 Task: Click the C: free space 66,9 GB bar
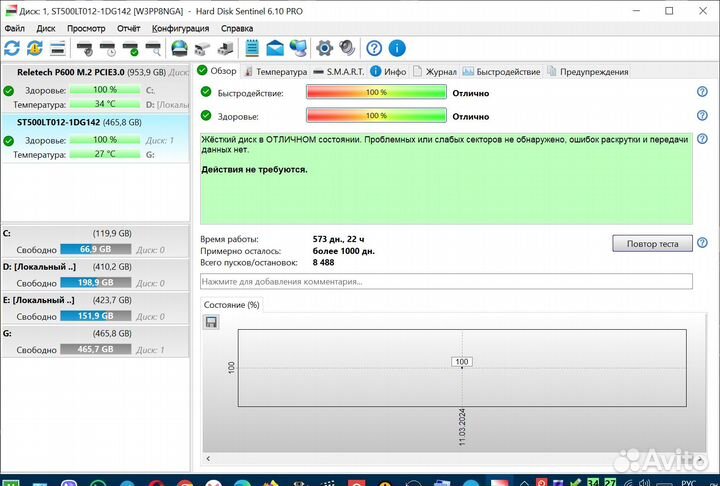tap(96, 249)
